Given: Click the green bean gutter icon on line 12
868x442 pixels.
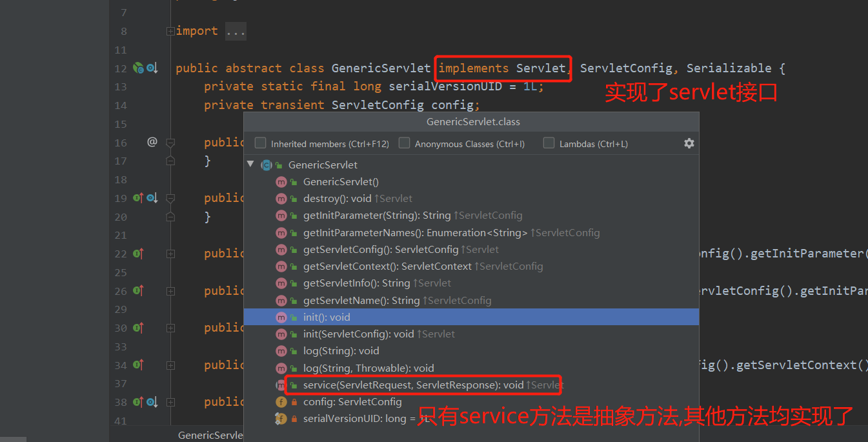Looking at the screenshot, I should point(138,68).
